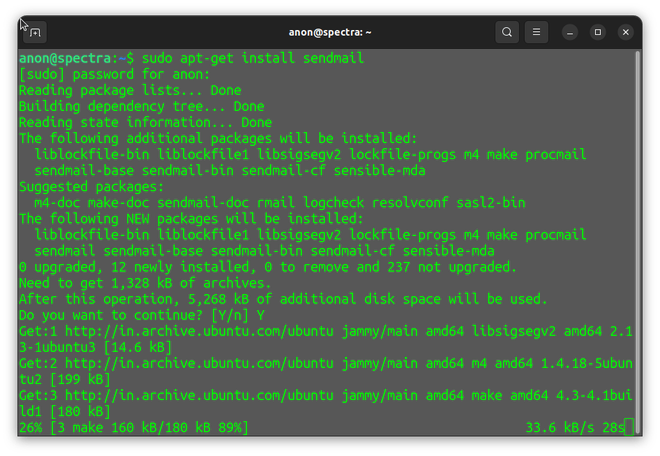The image size is (660, 456).
Task: Click the [sudo] password for anon line
Action: [114, 74]
